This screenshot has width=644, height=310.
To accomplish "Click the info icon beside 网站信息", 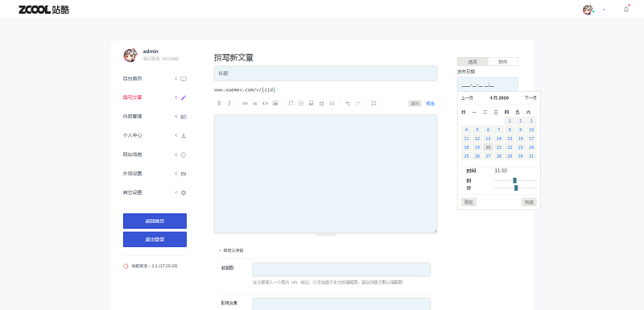I will pyautogui.click(x=184, y=155).
